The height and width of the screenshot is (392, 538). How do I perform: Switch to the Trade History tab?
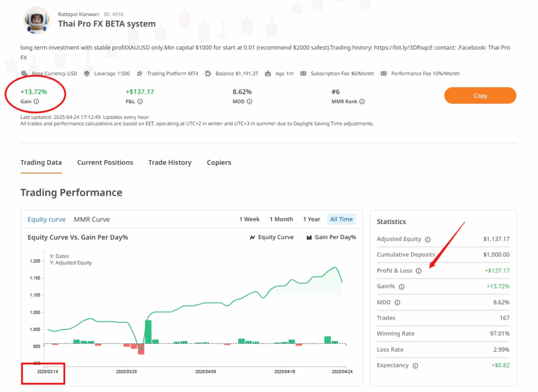pos(170,163)
